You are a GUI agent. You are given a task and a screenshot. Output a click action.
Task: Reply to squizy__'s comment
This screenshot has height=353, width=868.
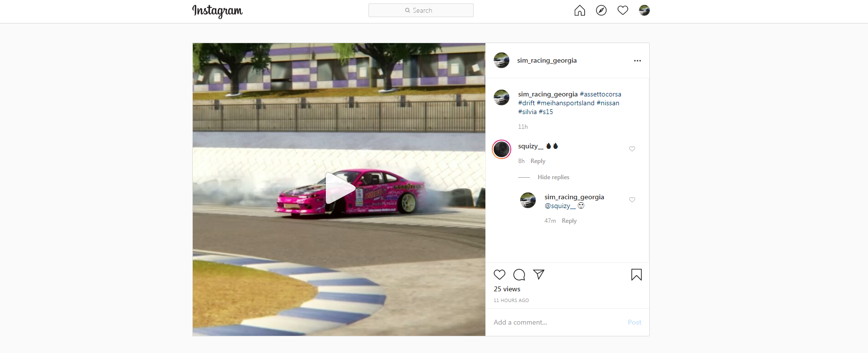pyautogui.click(x=538, y=161)
